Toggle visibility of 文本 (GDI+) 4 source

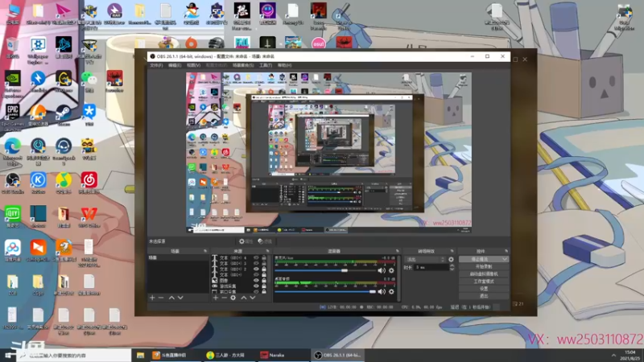[256, 257]
